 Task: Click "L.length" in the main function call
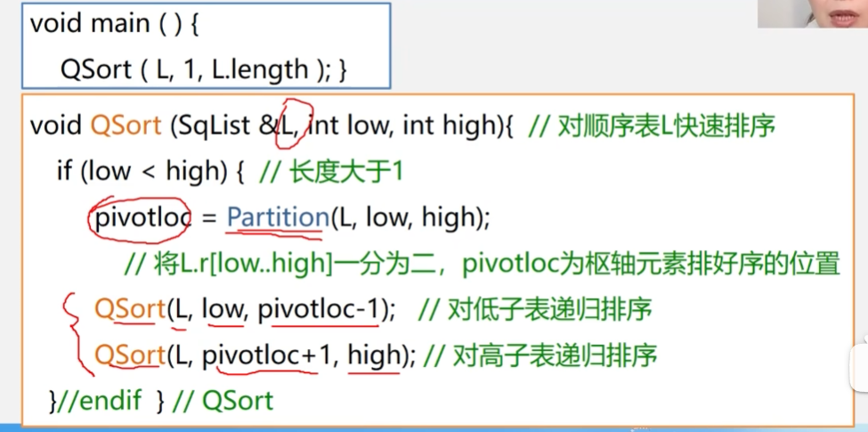pyautogui.click(x=260, y=69)
